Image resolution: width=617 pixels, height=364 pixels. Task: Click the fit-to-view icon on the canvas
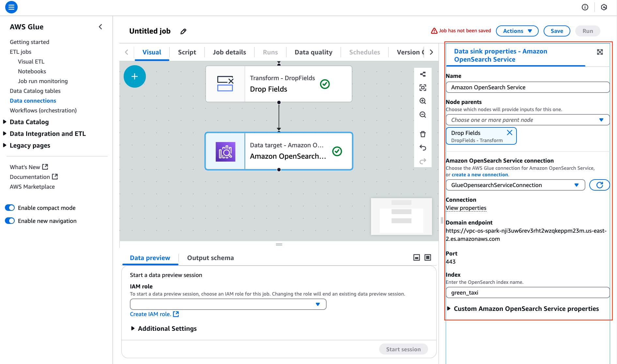(423, 88)
